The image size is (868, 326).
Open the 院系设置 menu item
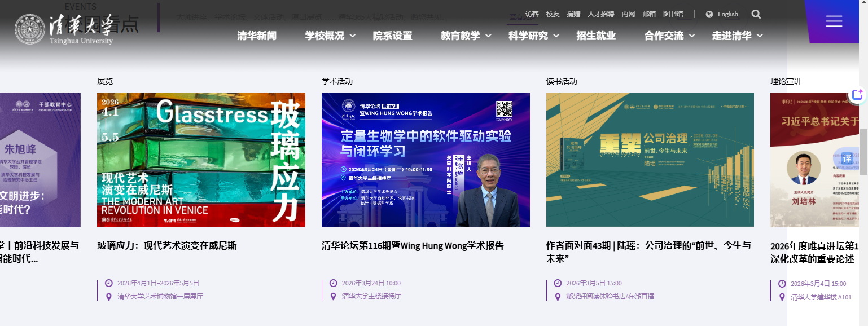[x=393, y=36]
